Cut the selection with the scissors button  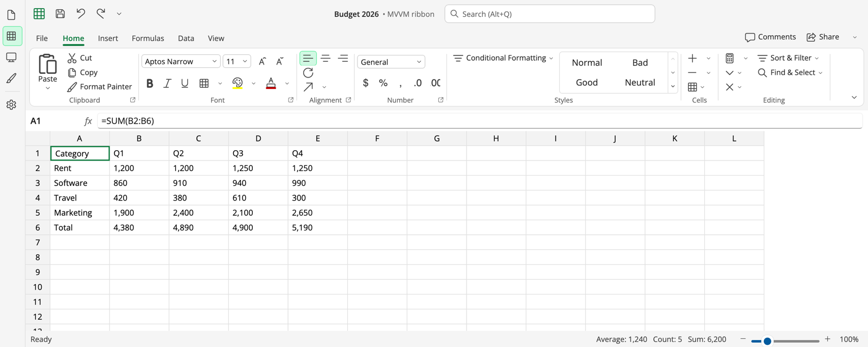pyautogui.click(x=80, y=57)
